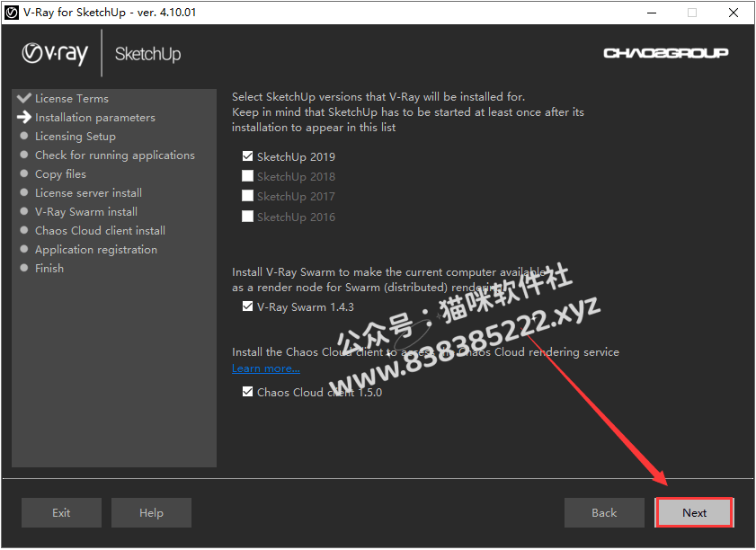The width and height of the screenshot is (756, 550).
Task: Click the Exit button
Action: coord(61,513)
